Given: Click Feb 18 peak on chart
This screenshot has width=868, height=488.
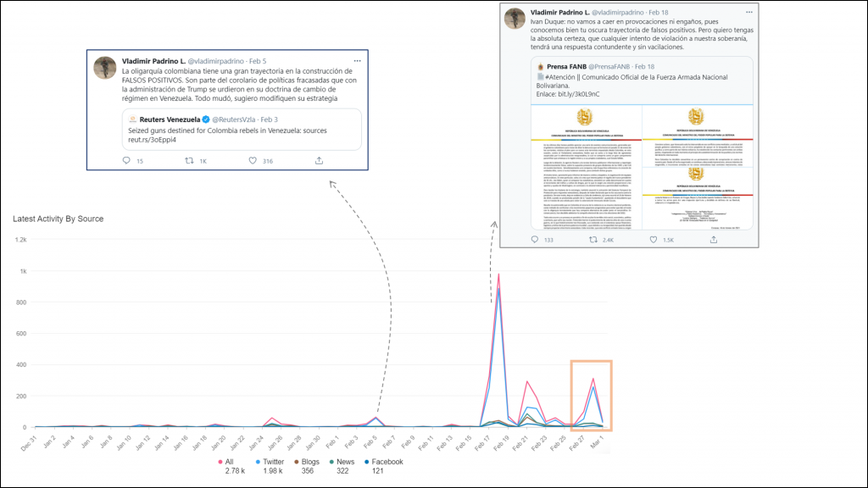Looking at the screenshot, I should [498, 274].
